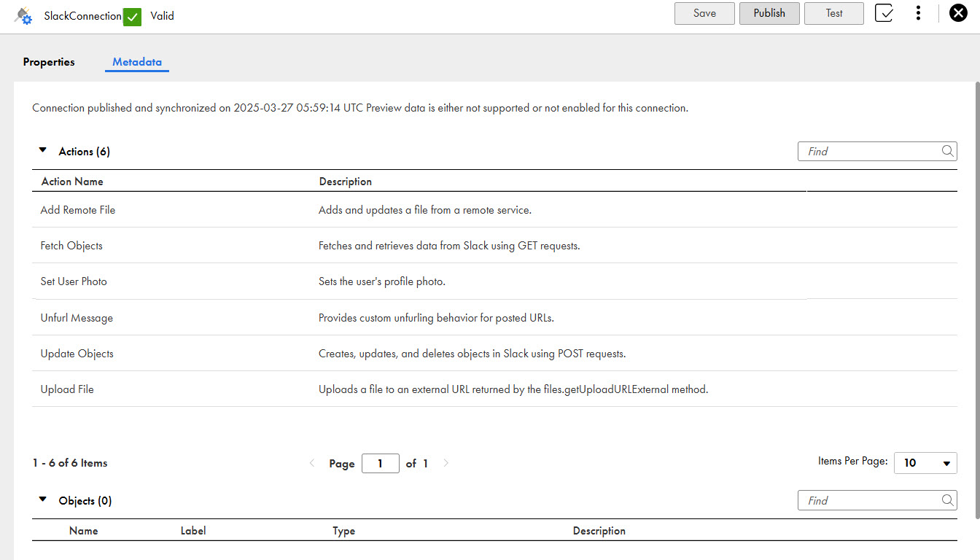The image size is (980, 560).
Task: Select the Set User Photo action
Action: pos(74,281)
